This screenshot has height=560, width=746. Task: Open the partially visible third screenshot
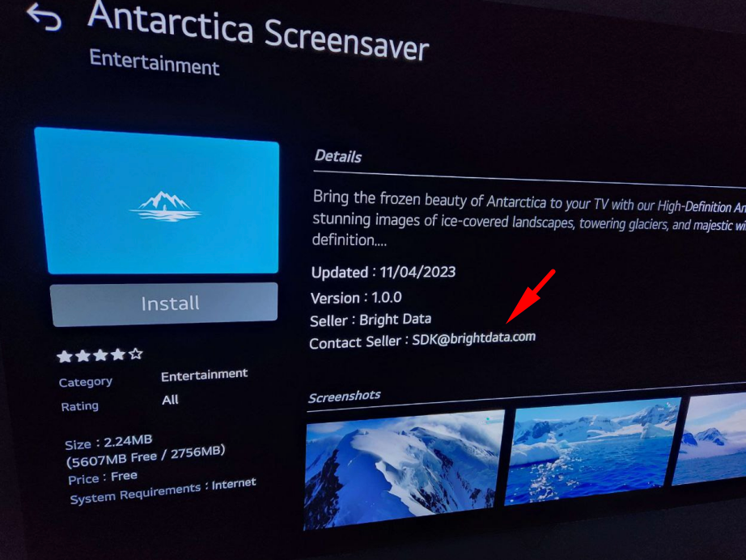tap(710, 439)
